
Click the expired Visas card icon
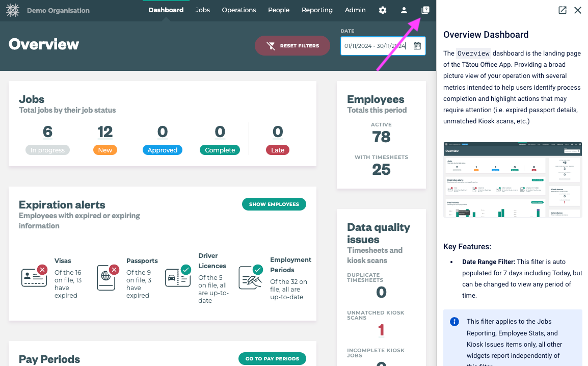click(35, 277)
